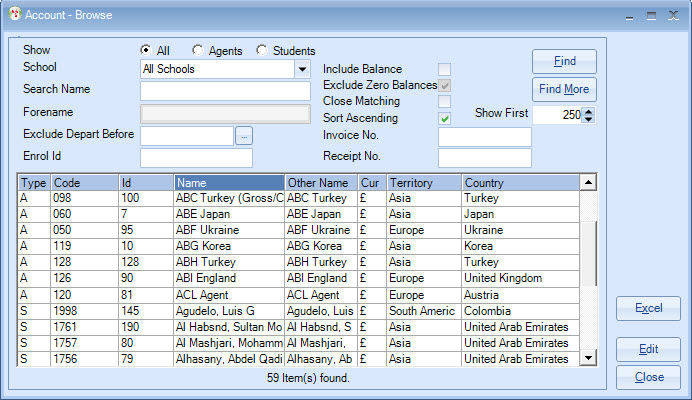This screenshot has height=400, width=692.
Task: Sort by the Country column header
Action: tap(520, 183)
